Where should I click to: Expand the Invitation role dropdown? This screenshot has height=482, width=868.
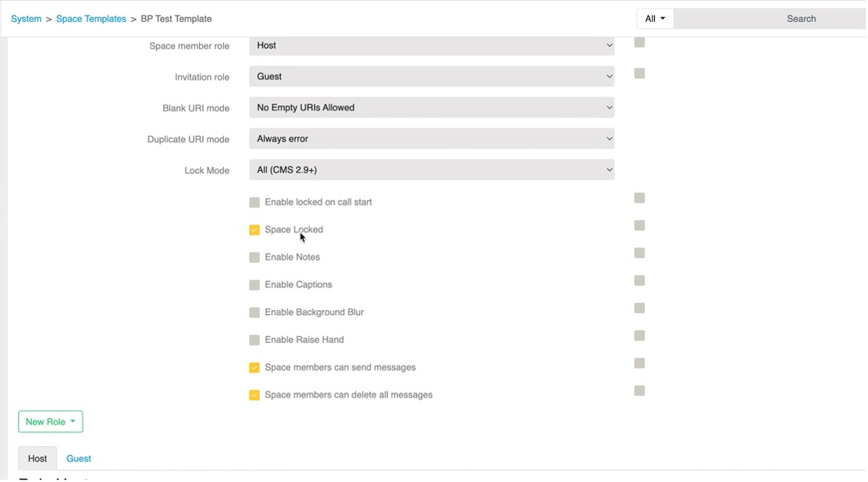[431, 77]
